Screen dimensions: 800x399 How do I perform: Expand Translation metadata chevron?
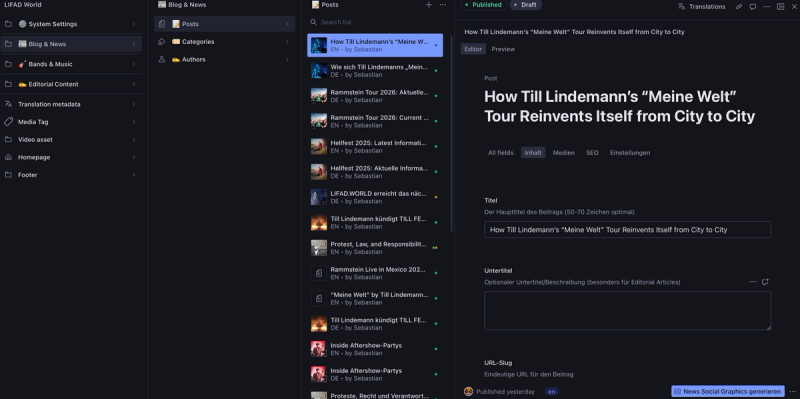click(x=134, y=104)
